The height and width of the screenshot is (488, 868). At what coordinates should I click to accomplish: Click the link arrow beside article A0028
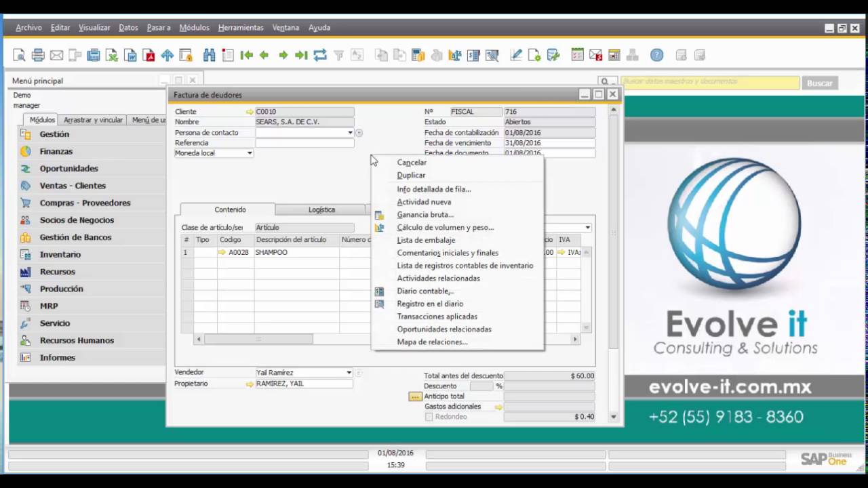point(222,252)
